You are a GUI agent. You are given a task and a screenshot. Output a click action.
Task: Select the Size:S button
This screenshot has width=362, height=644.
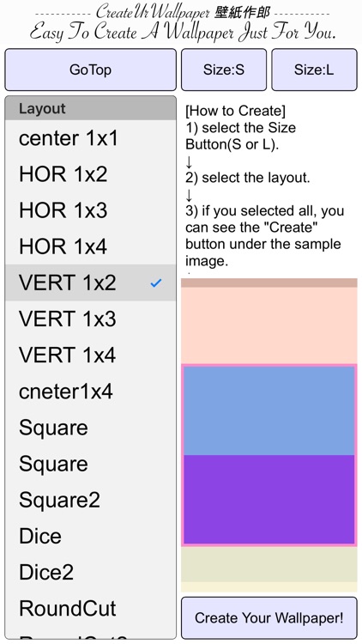(224, 70)
